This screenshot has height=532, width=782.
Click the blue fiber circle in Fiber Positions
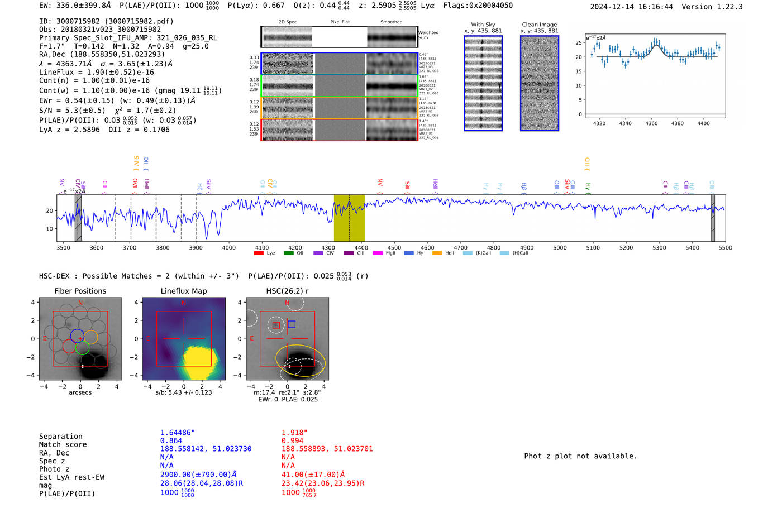tap(77, 337)
